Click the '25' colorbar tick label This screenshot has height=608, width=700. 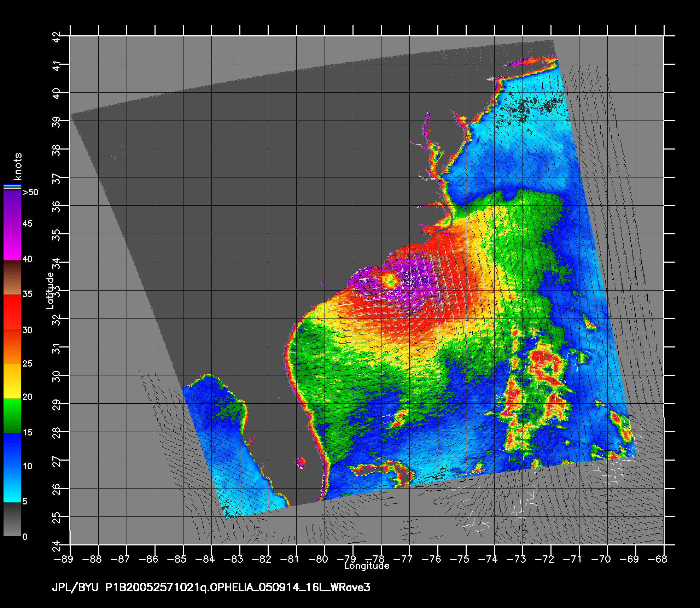click(x=28, y=363)
